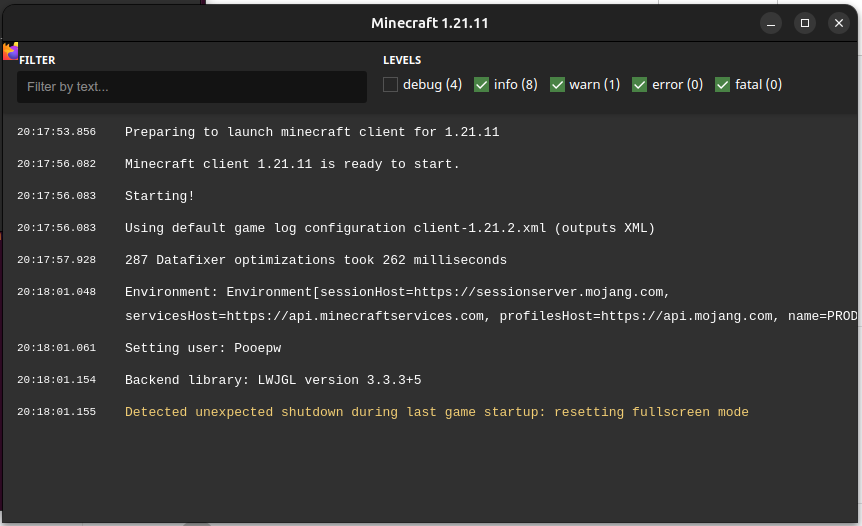Click the timestamp 20:18:01.048
Screen dimensions: 862x526
pos(56,292)
